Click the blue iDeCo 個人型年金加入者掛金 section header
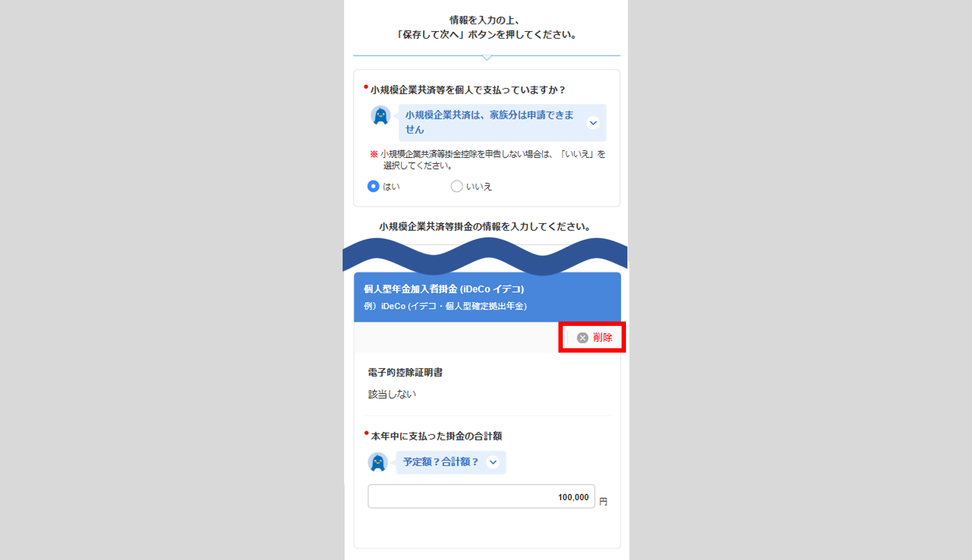Screen dimensions: 972x560 (443, 289)
